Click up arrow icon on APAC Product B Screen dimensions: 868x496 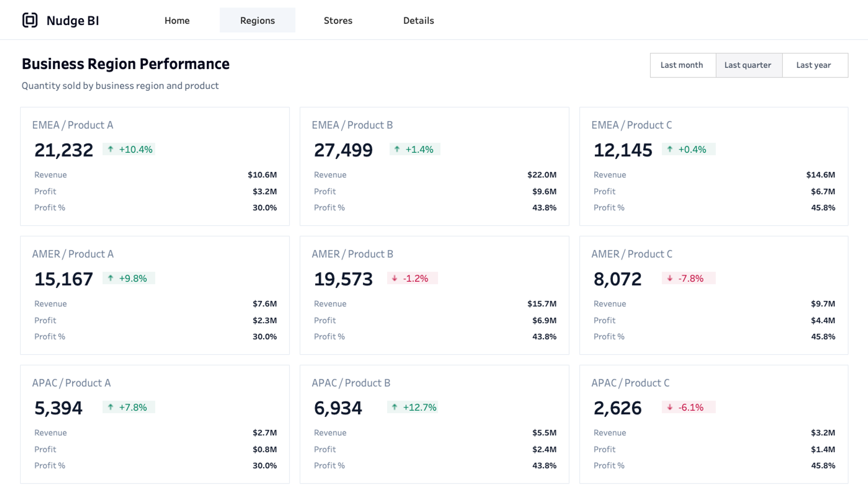tap(395, 407)
